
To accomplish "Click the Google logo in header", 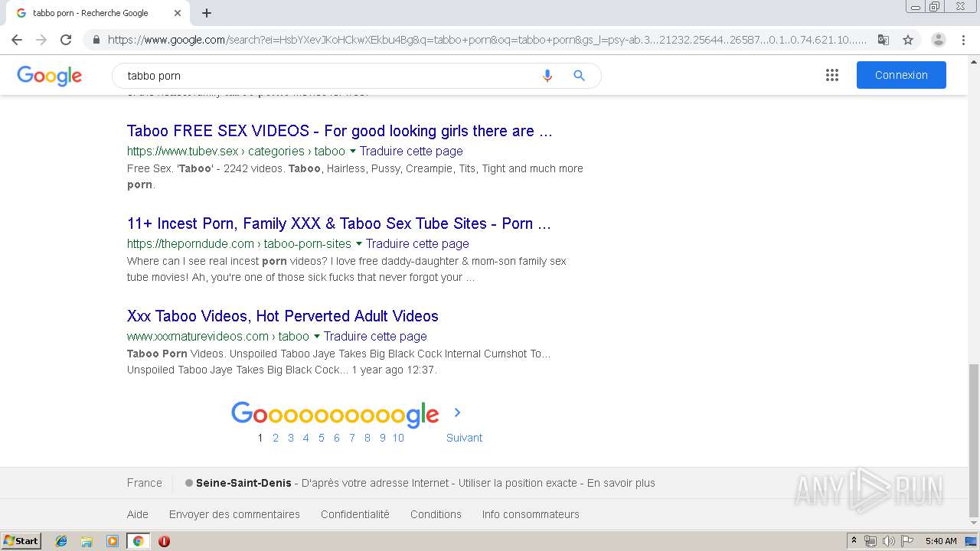I will pos(49,76).
